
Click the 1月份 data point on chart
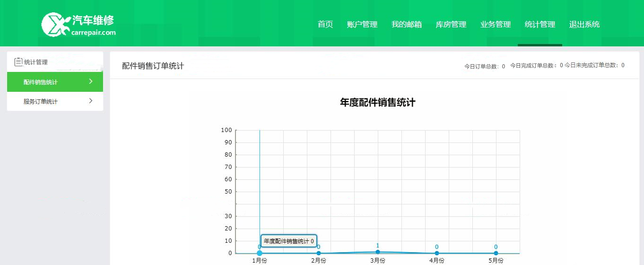coord(260,253)
